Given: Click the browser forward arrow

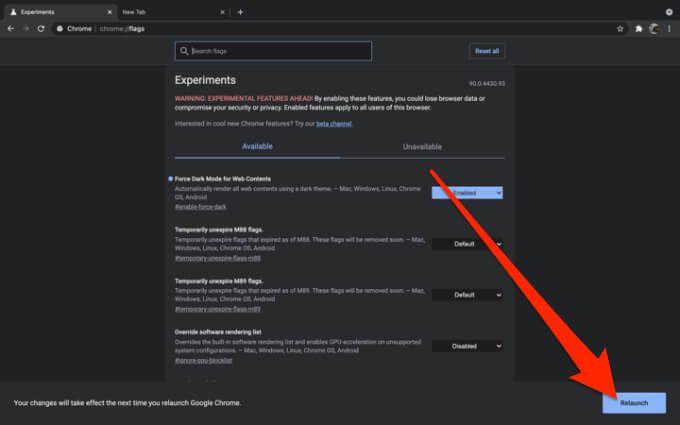Looking at the screenshot, I should (x=24, y=29).
